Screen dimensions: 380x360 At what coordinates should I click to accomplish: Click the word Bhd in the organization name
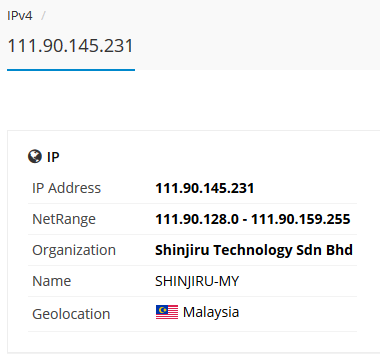pos(339,250)
